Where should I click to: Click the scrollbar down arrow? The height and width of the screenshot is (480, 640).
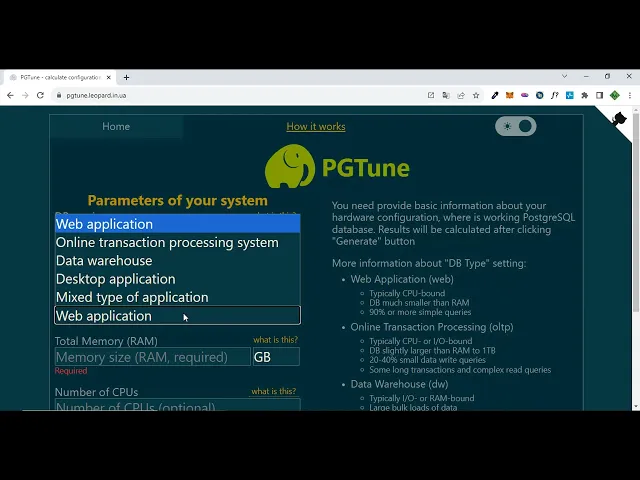click(x=636, y=407)
